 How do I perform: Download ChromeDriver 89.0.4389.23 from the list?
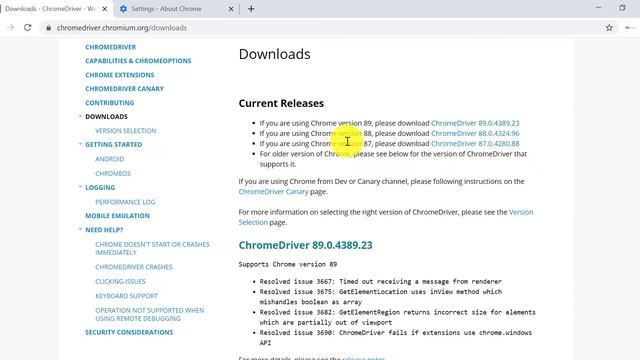tap(475, 123)
